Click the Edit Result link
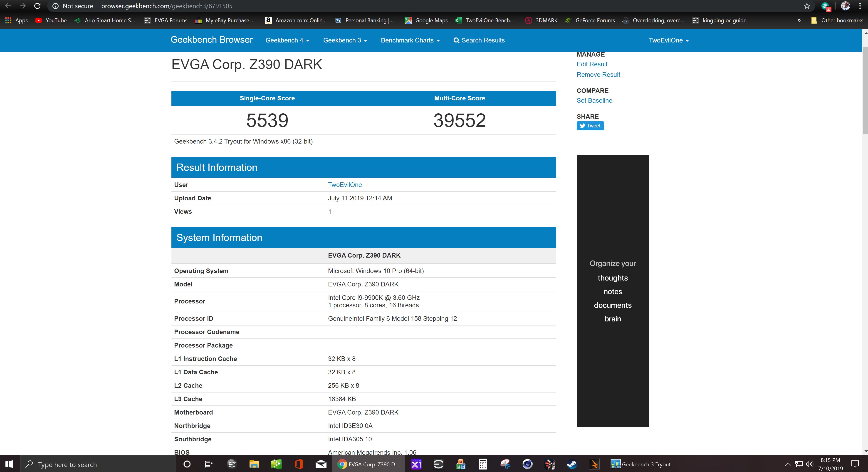Screen dimensions: 868x472 click(592, 64)
